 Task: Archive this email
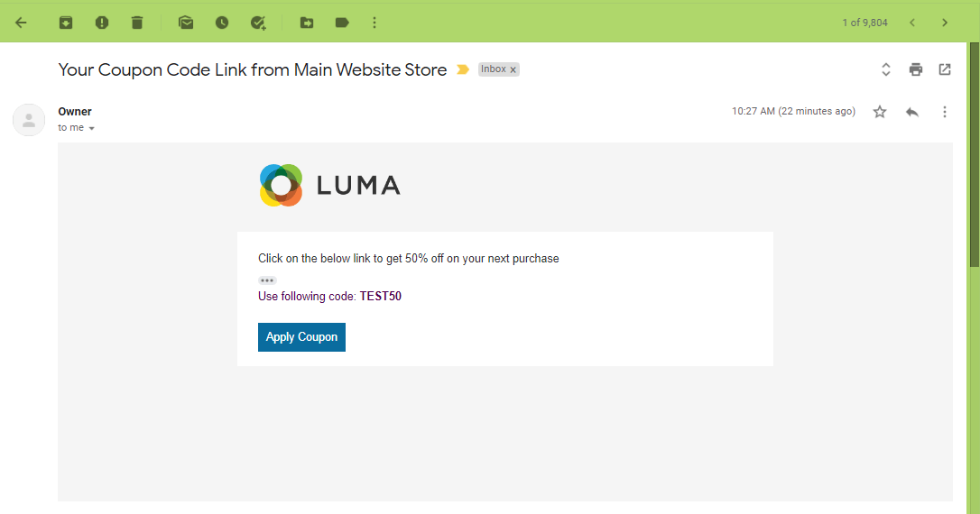coord(66,23)
